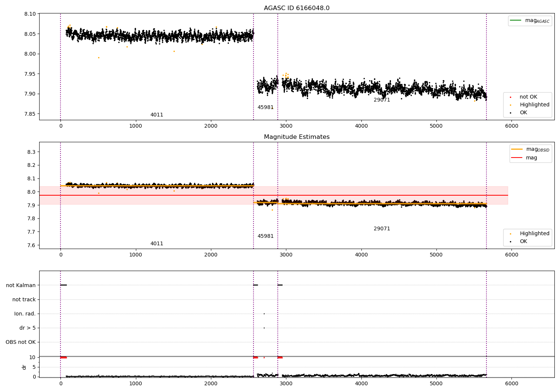Select the mag OBSID legend entry in middle plot

click(x=530, y=149)
